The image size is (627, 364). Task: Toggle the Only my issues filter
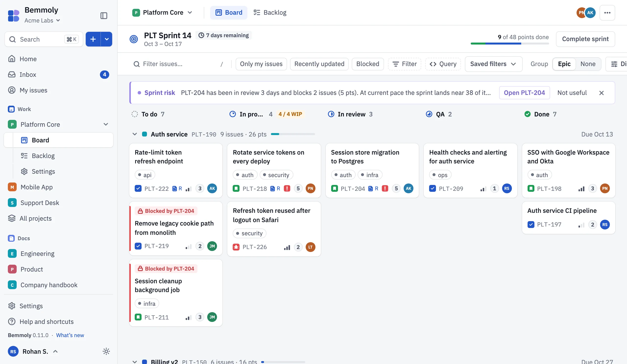point(261,64)
